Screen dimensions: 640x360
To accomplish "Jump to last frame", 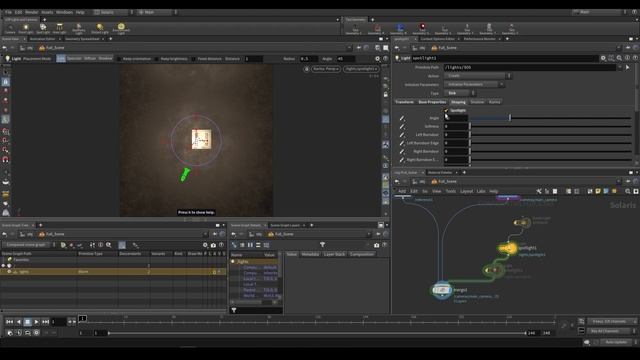I will [45, 322].
